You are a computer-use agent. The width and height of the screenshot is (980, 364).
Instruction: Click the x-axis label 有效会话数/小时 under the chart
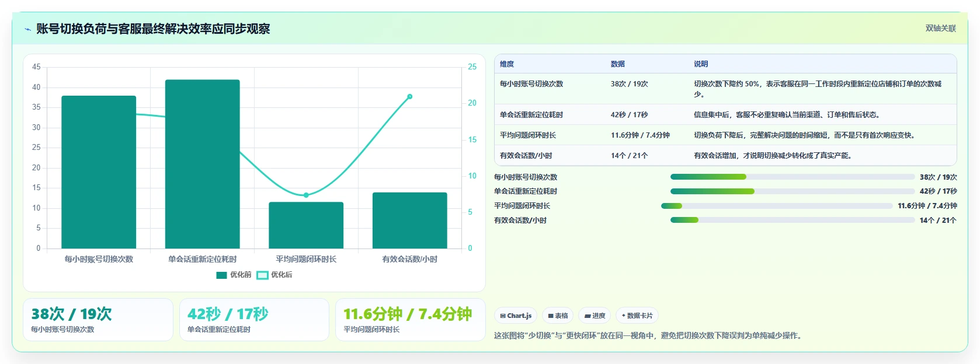click(x=410, y=259)
